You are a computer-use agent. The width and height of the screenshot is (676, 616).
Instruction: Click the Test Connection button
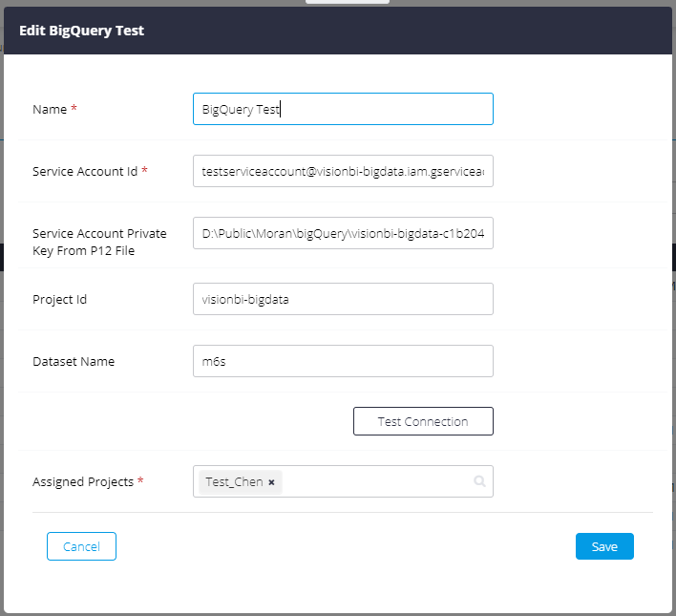[423, 421]
